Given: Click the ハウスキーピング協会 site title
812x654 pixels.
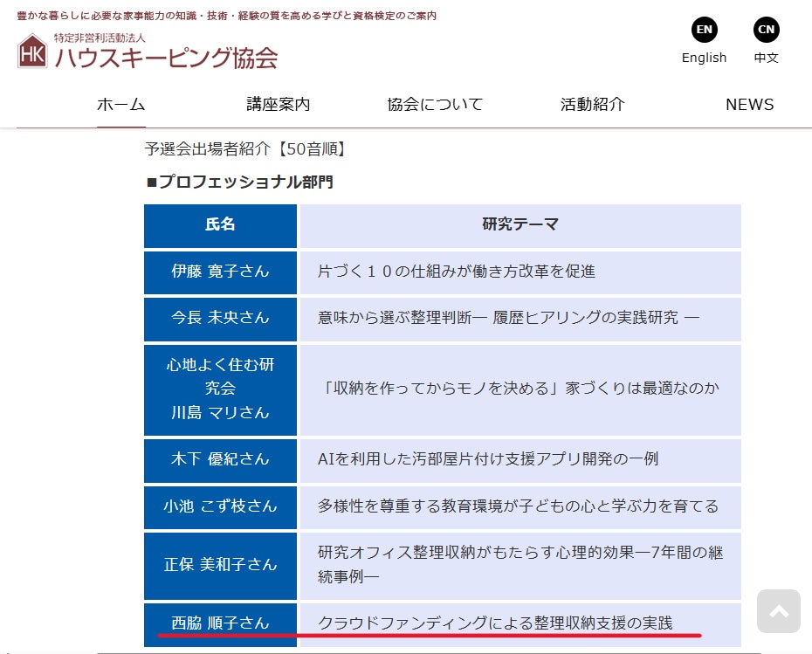Looking at the screenshot, I should 166,58.
